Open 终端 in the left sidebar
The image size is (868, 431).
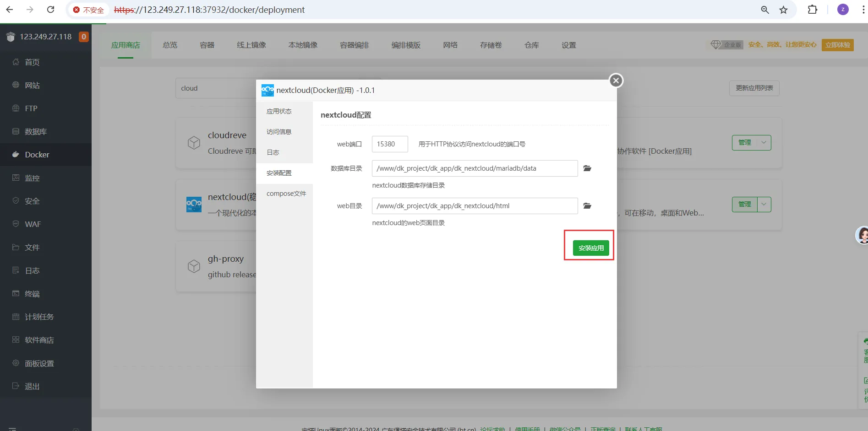pyautogui.click(x=46, y=294)
